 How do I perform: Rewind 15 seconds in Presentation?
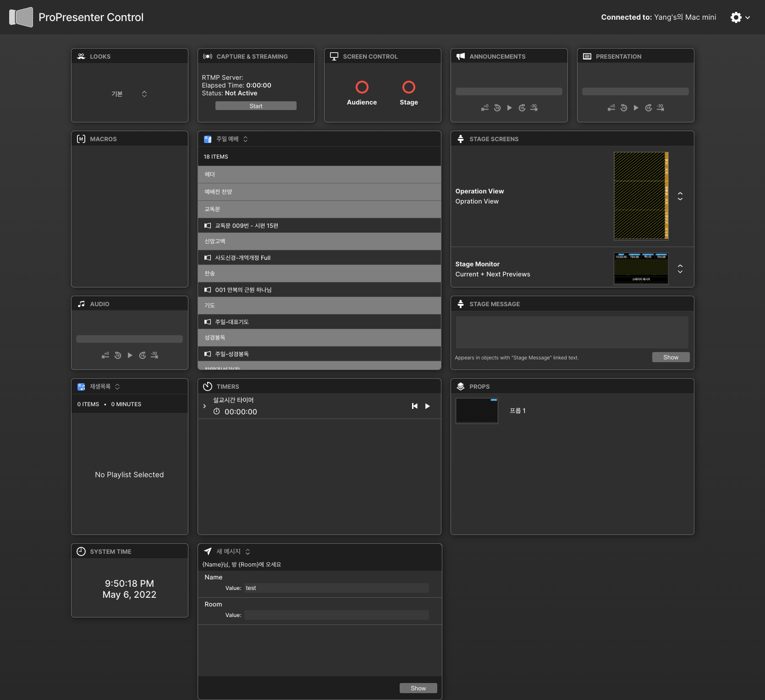[624, 108]
